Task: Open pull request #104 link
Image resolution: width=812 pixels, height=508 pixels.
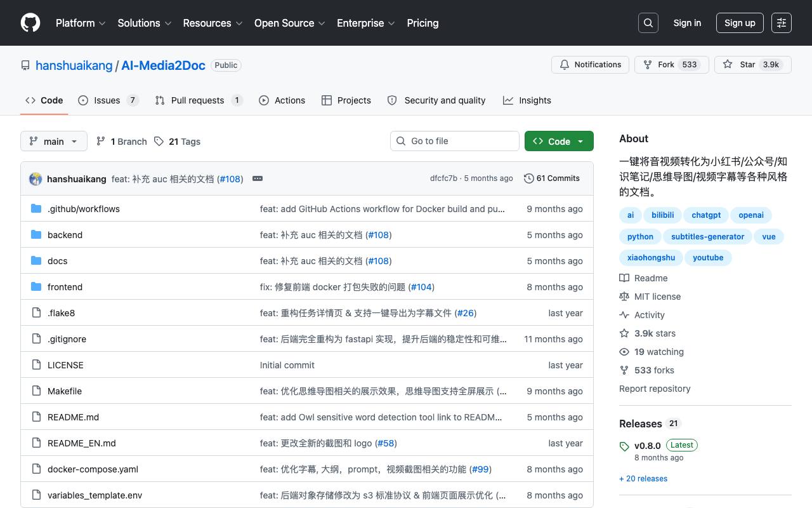Action: [x=421, y=287]
